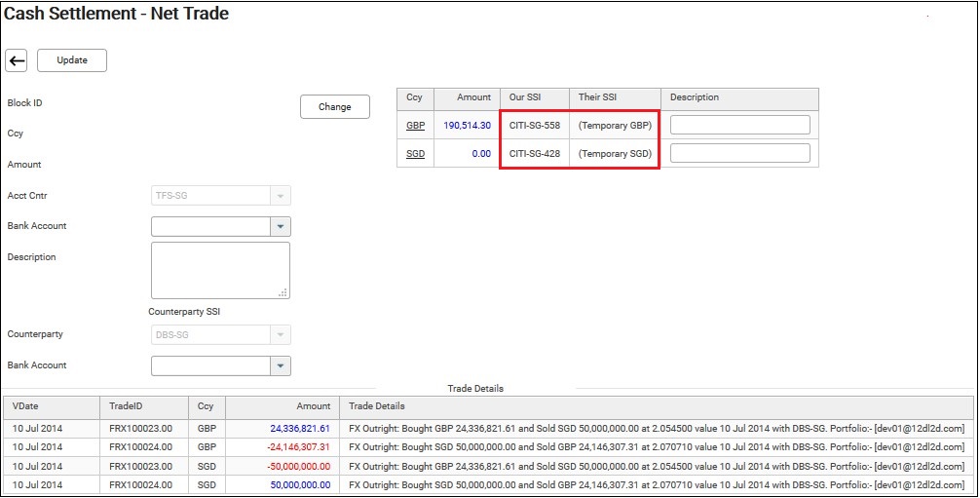Expand the Bank Account dropdown below Acct Cntr
980x498 pixels.
[280, 227]
